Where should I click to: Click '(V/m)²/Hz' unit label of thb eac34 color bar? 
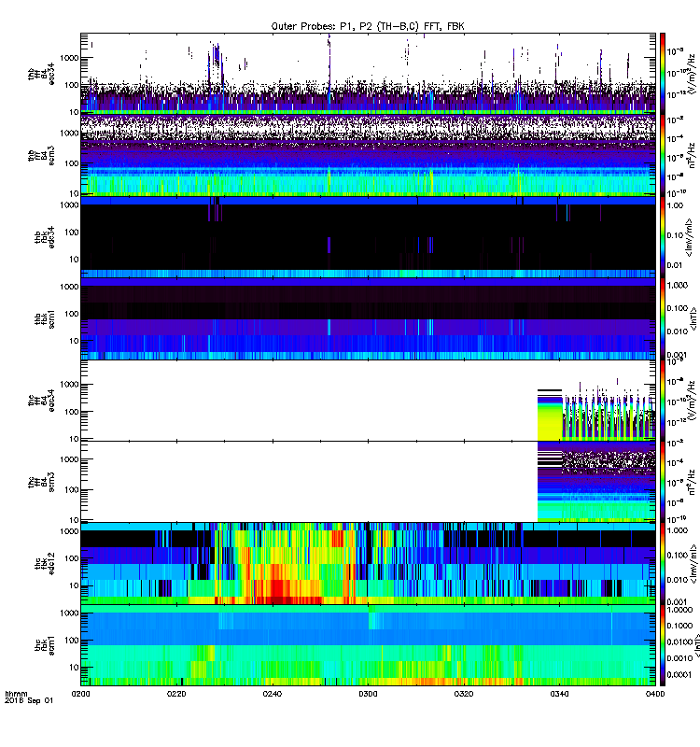click(x=693, y=73)
